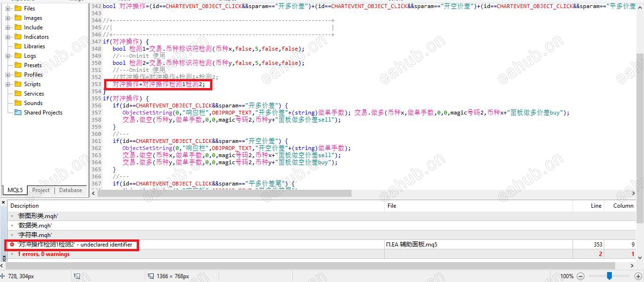
Task: Click the Images folder icon
Action: [x=18, y=18]
